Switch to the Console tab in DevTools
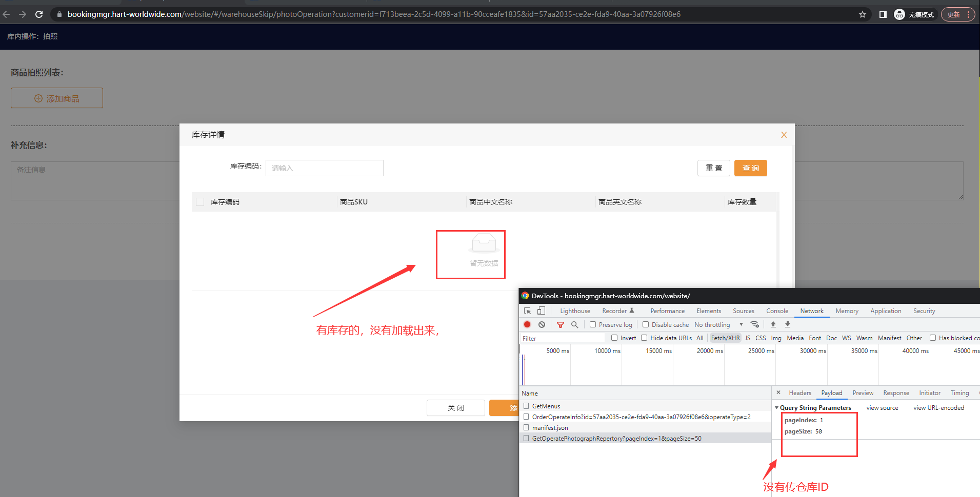This screenshot has height=497, width=980. point(777,311)
